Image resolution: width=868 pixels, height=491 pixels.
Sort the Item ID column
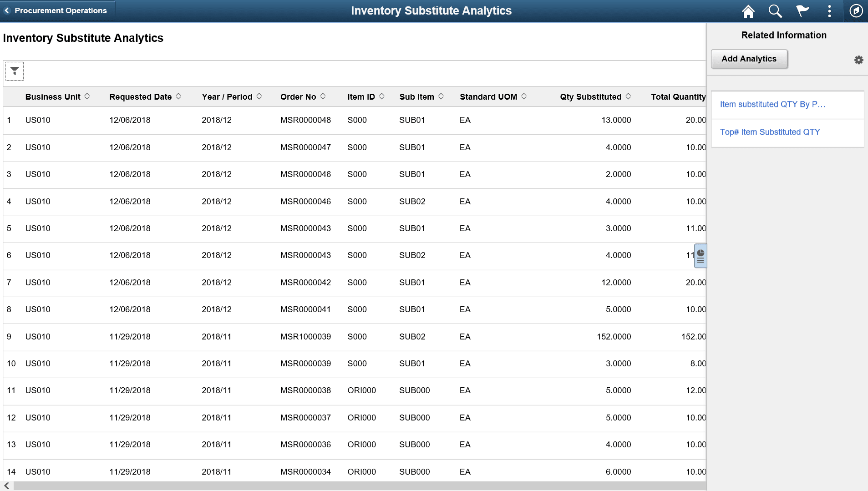(382, 96)
